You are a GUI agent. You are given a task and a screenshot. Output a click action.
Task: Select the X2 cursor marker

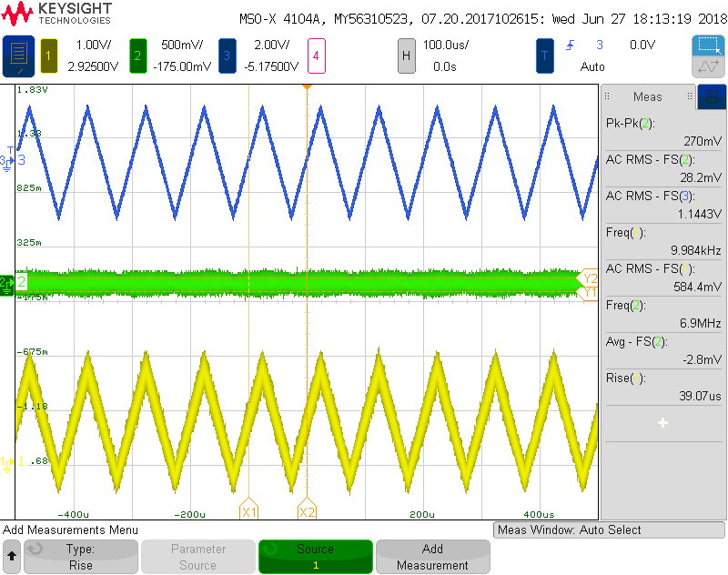pos(307,509)
